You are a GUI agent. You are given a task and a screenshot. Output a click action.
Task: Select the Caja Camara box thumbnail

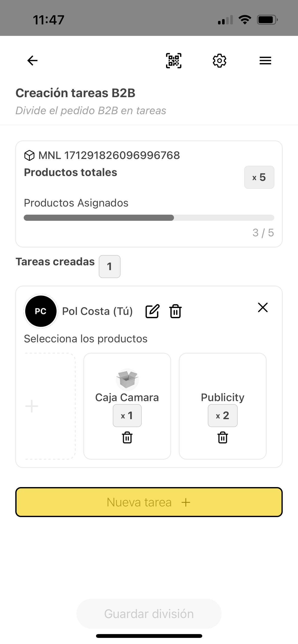point(127,379)
